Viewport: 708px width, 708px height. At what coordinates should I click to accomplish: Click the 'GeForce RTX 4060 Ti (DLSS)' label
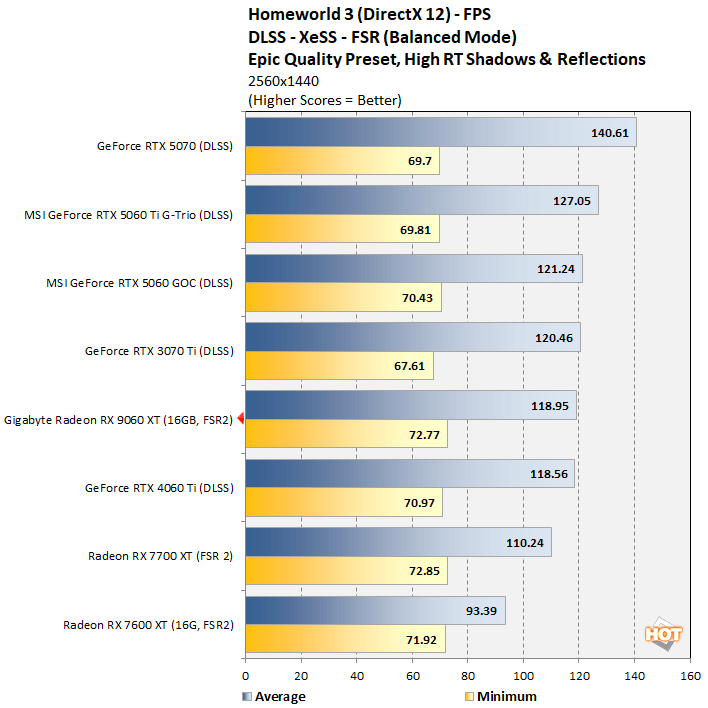[x=159, y=488]
